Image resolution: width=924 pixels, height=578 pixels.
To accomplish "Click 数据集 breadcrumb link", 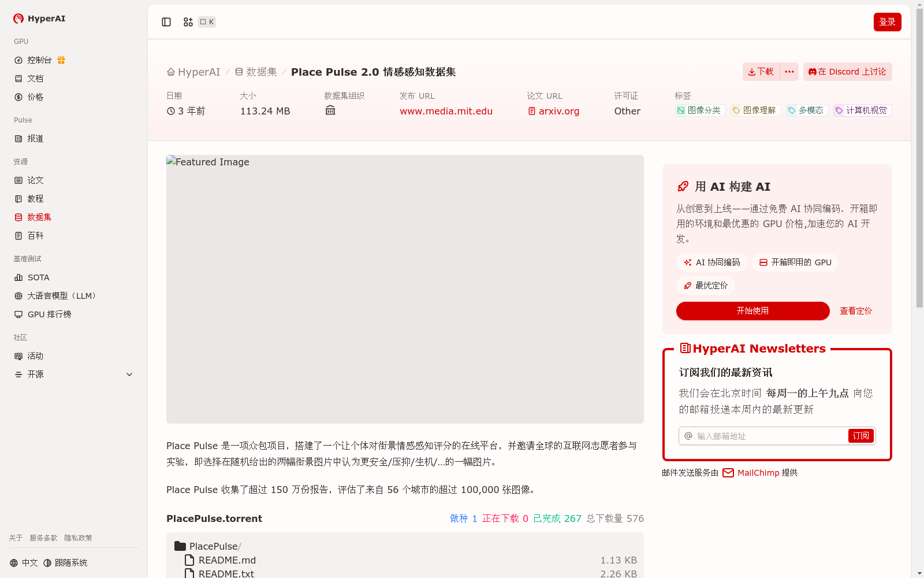I will (x=256, y=72).
